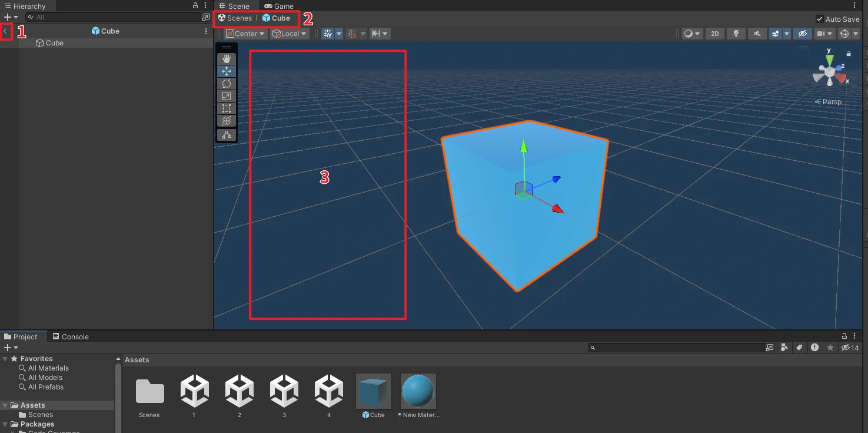The width and height of the screenshot is (868, 433).
Task: Select the Hand (View) tool
Action: [x=227, y=59]
